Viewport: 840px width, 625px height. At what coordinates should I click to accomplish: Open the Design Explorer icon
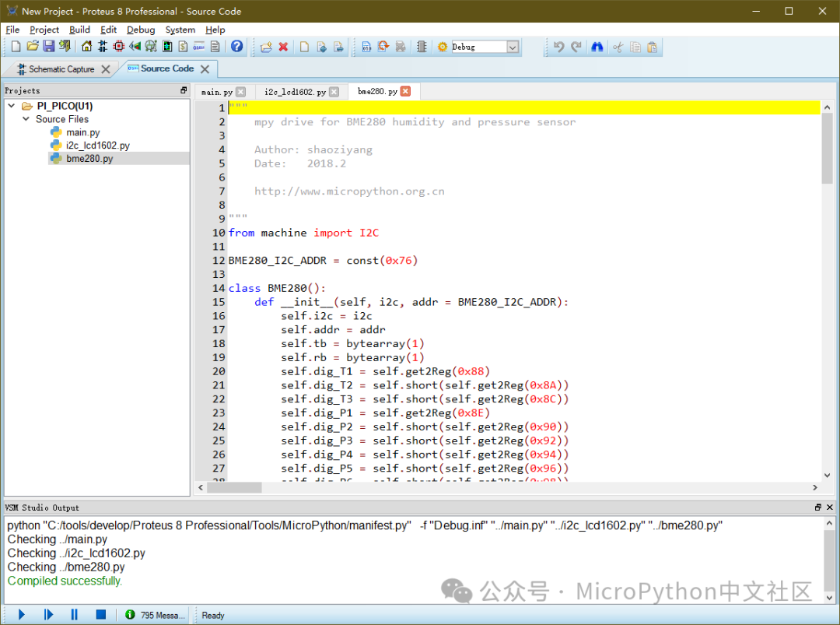(167, 47)
